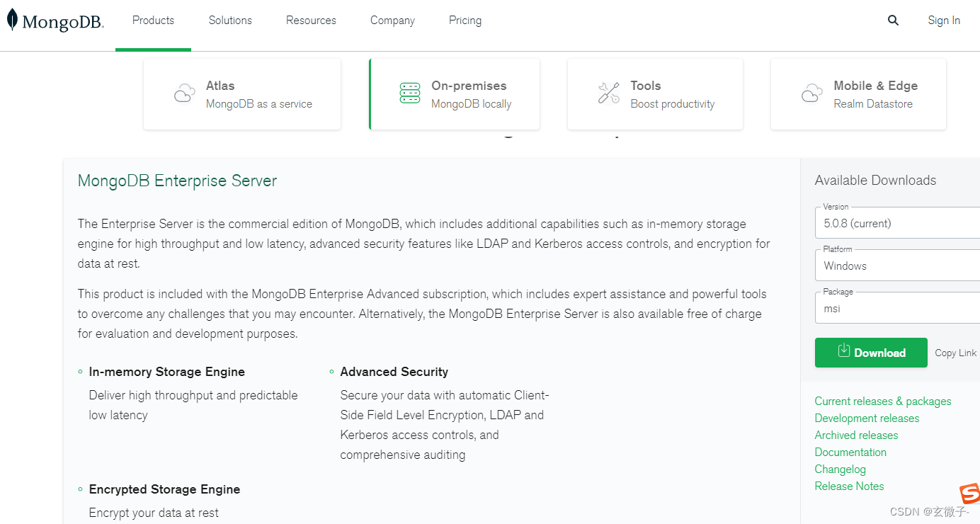This screenshot has width=980, height=524.
Task: Click Copy Link next to Download
Action: click(956, 353)
